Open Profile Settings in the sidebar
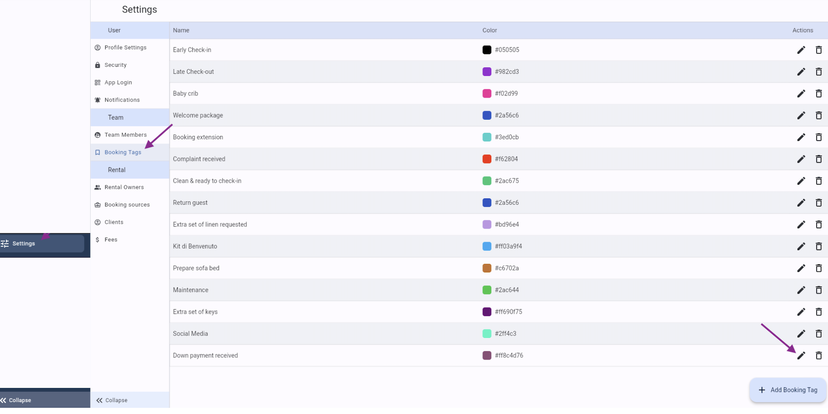The height and width of the screenshot is (414, 828). 130,48
